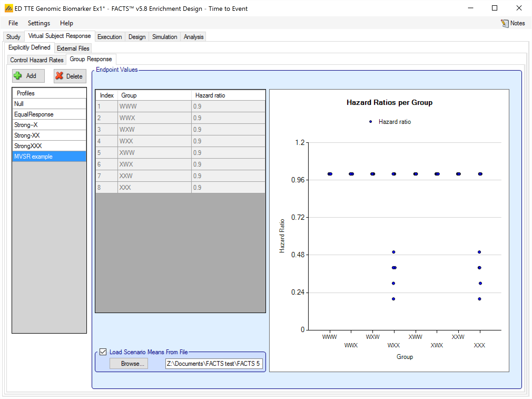
Task: Open the Control Hazard Rates tab
Action: (37, 60)
